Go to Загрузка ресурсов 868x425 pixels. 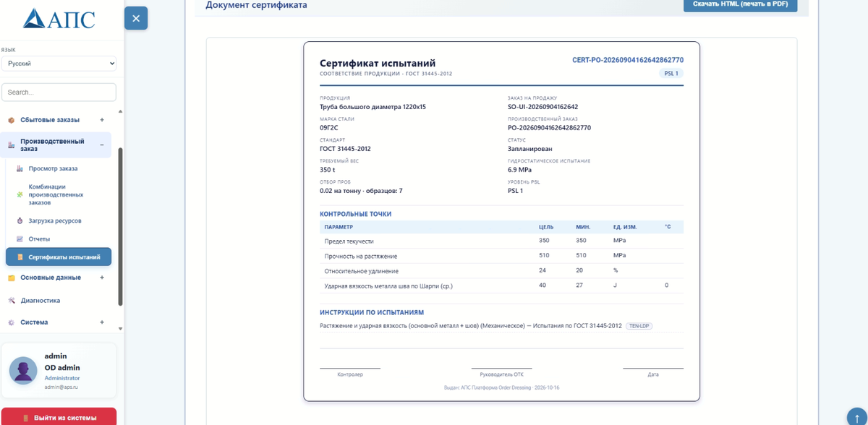(55, 220)
